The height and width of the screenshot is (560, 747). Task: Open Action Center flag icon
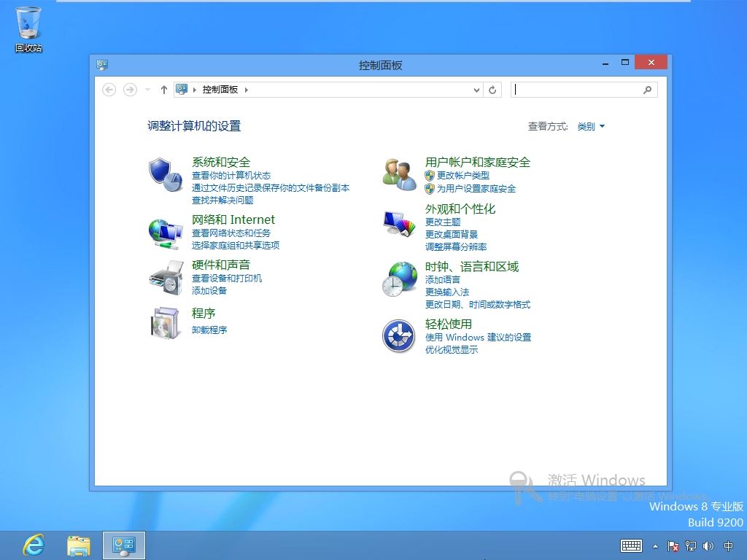(x=673, y=546)
